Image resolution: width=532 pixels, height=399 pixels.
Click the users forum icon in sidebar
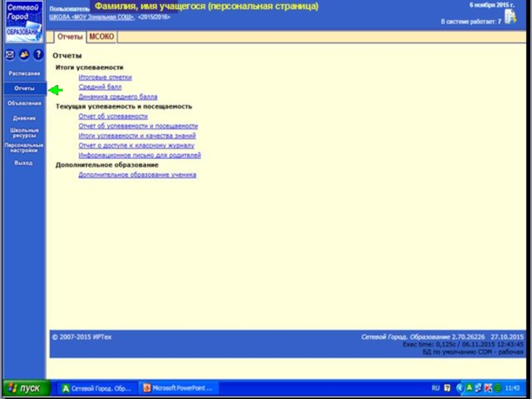coord(24,55)
